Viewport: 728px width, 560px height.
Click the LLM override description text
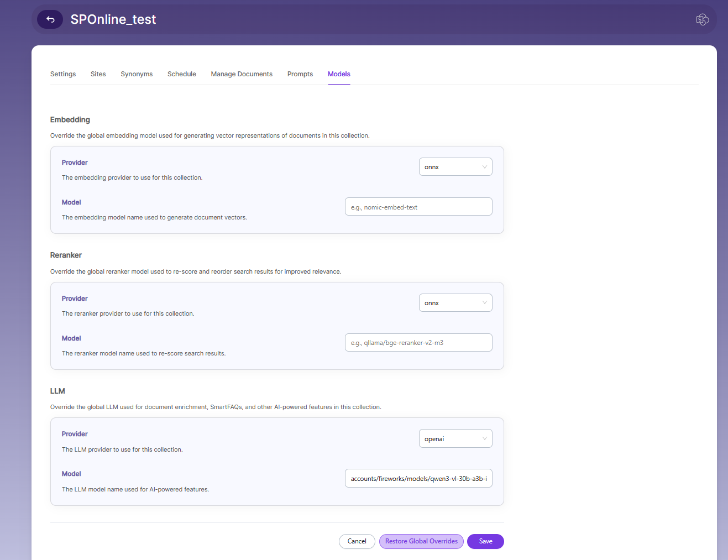click(x=216, y=407)
